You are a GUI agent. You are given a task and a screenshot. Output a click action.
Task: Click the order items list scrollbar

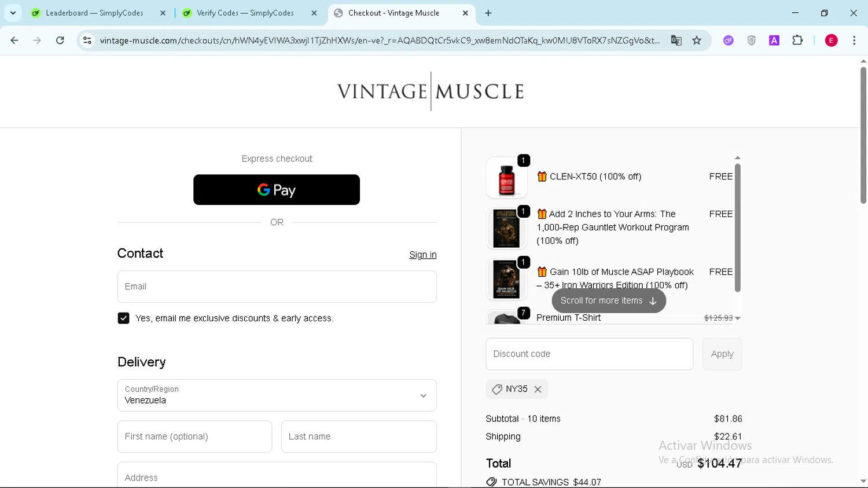[x=738, y=228]
